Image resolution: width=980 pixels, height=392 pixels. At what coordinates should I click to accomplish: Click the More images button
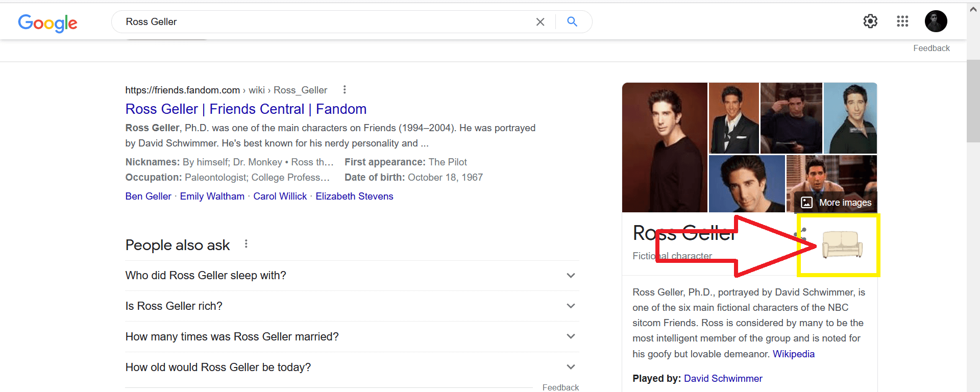pyautogui.click(x=836, y=203)
